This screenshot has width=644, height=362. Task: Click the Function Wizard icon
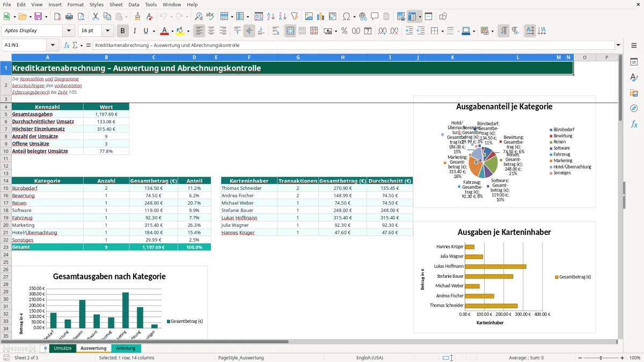tap(67, 45)
